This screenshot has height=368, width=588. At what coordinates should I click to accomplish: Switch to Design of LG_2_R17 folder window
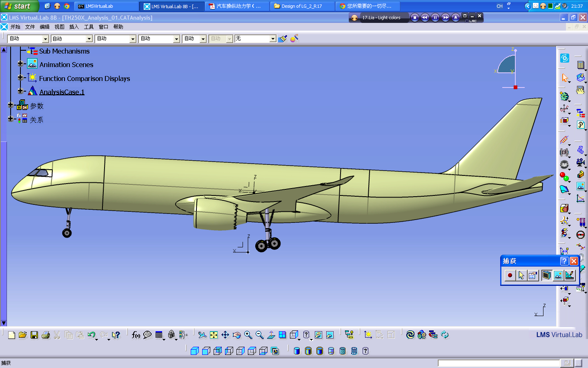(x=303, y=6)
